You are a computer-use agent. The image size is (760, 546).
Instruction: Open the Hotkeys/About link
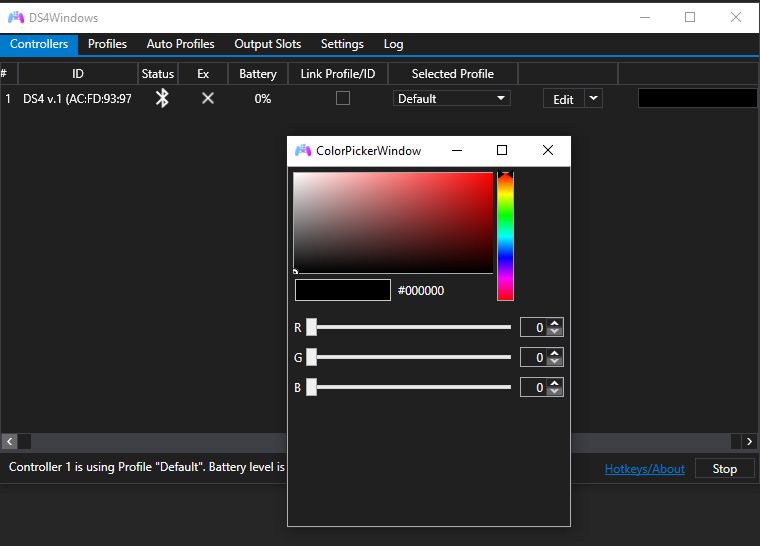pos(645,469)
